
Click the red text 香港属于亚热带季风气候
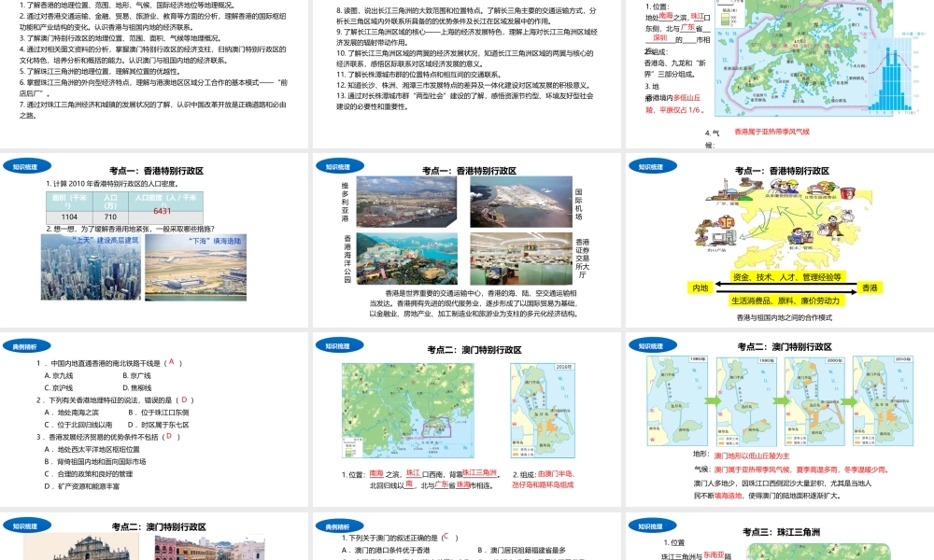[771, 132]
